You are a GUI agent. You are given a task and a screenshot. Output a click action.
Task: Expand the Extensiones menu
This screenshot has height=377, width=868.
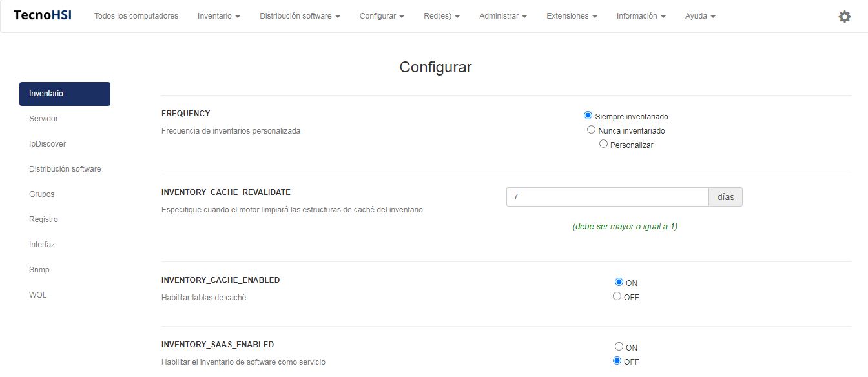pyautogui.click(x=572, y=16)
